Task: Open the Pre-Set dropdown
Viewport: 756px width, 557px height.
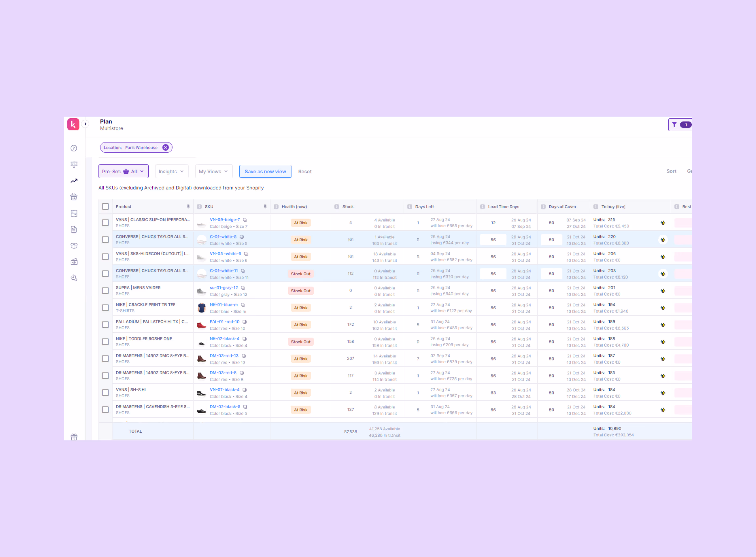Action: coord(123,171)
